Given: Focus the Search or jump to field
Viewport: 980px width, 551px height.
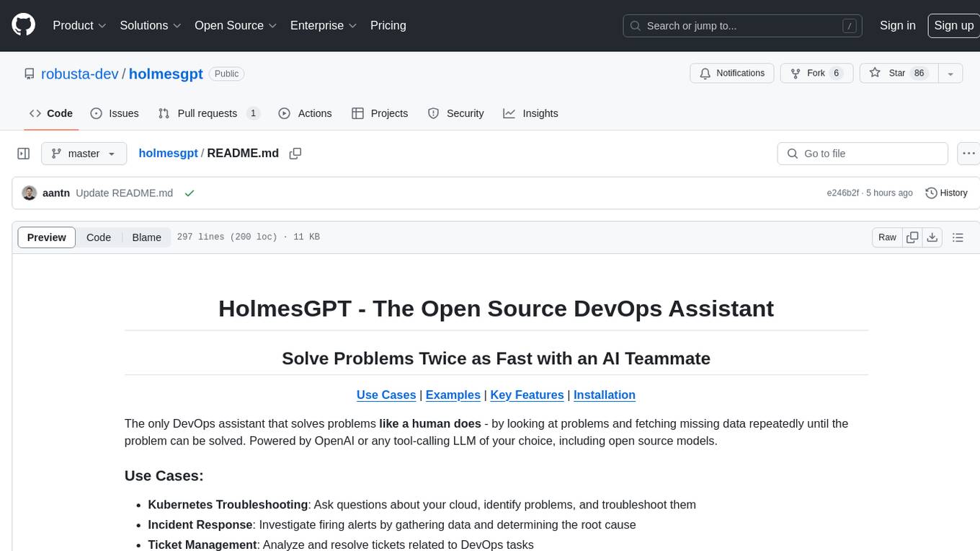Looking at the screenshot, I should (744, 25).
